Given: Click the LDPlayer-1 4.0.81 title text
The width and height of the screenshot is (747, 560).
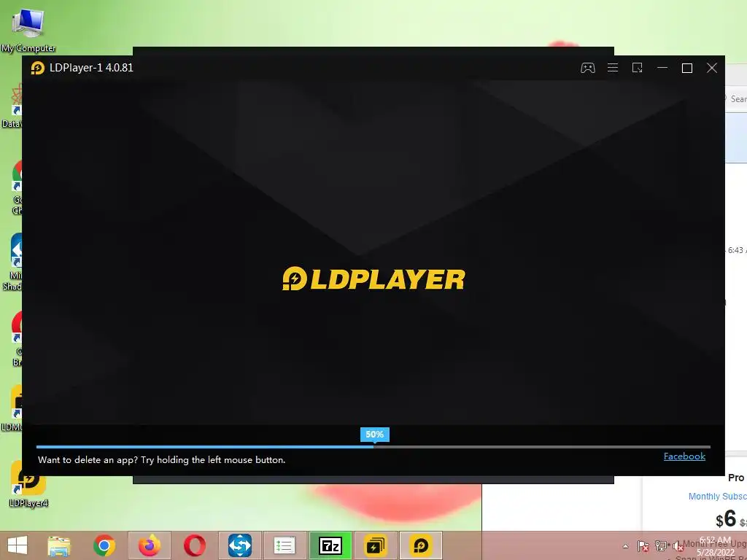Looking at the screenshot, I should pyautogui.click(x=91, y=68).
